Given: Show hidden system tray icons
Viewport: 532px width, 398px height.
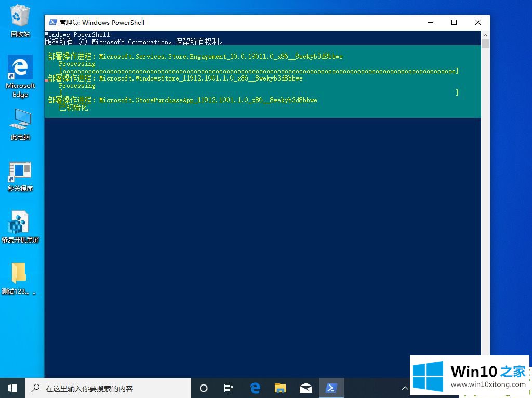Looking at the screenshot, I should coord(405,388).
